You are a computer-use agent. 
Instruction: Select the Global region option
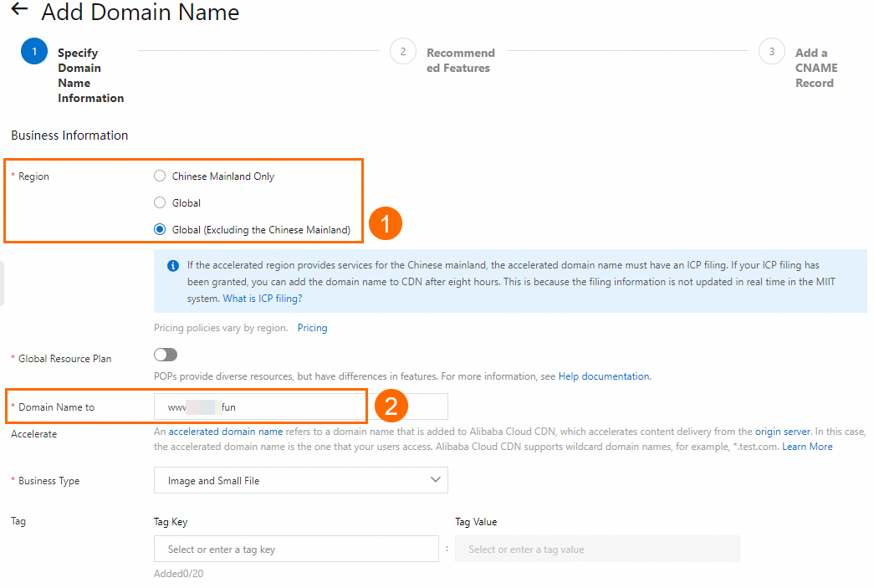click(160, 202)
